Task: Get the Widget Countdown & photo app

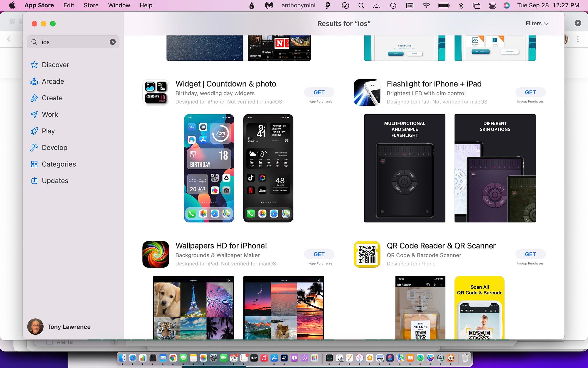Action: [x=319, y=92]
